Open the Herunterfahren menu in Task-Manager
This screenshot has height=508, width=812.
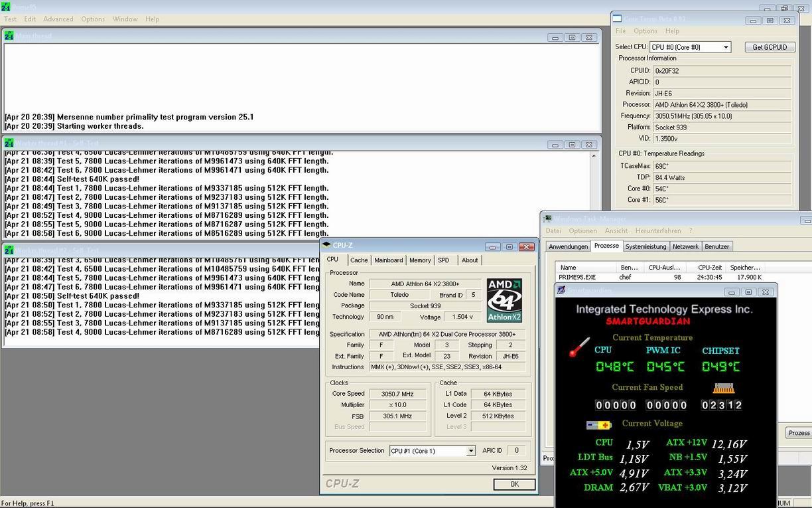click(x=658, y=231)
